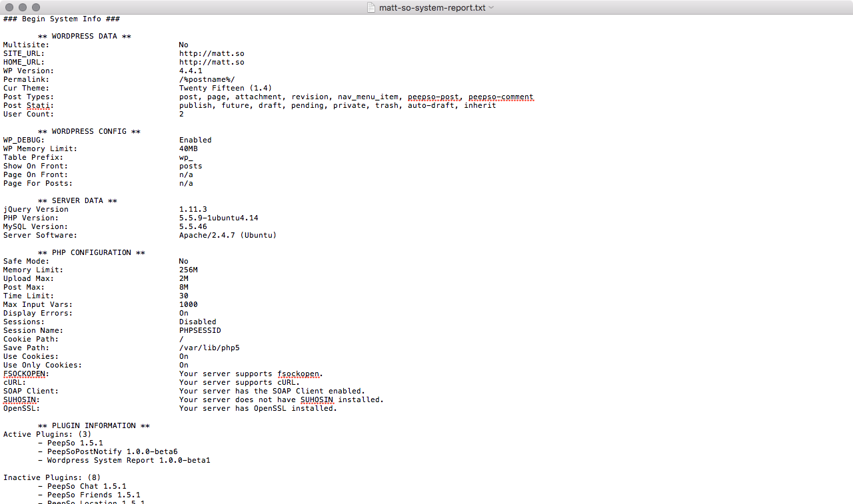Click the underlined 'SUHOSIN:' label

click(22, 399)
